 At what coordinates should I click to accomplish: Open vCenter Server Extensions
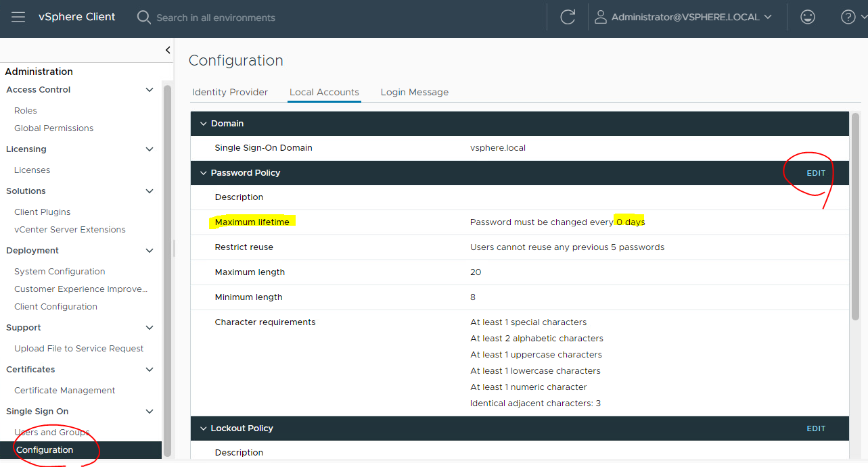[x=70, y=230]
